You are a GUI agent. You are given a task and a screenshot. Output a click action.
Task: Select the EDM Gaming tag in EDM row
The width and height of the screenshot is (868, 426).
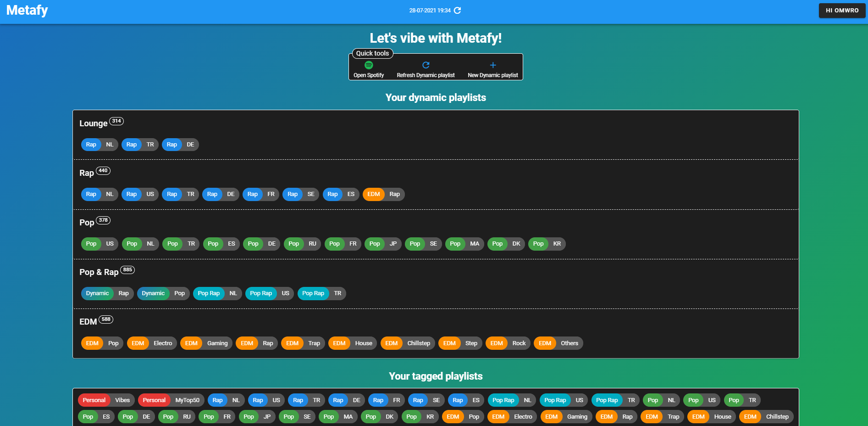(x=206, y=343)
